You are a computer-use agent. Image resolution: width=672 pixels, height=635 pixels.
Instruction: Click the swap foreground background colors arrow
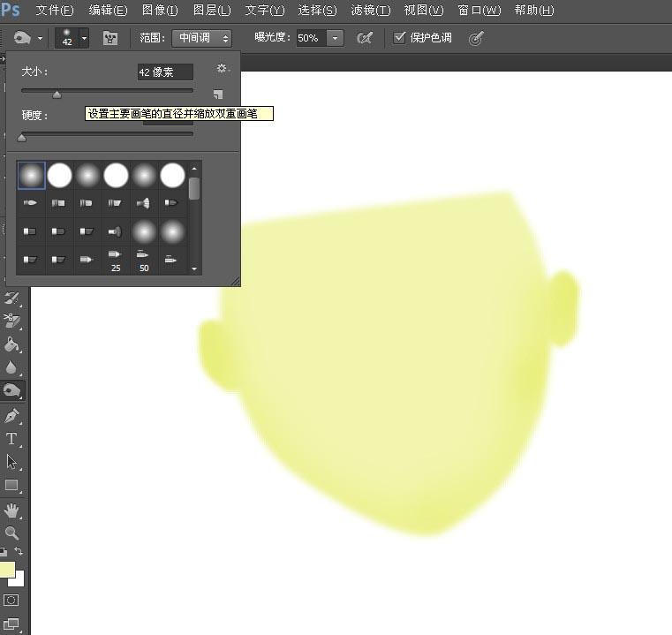point(19,550)
